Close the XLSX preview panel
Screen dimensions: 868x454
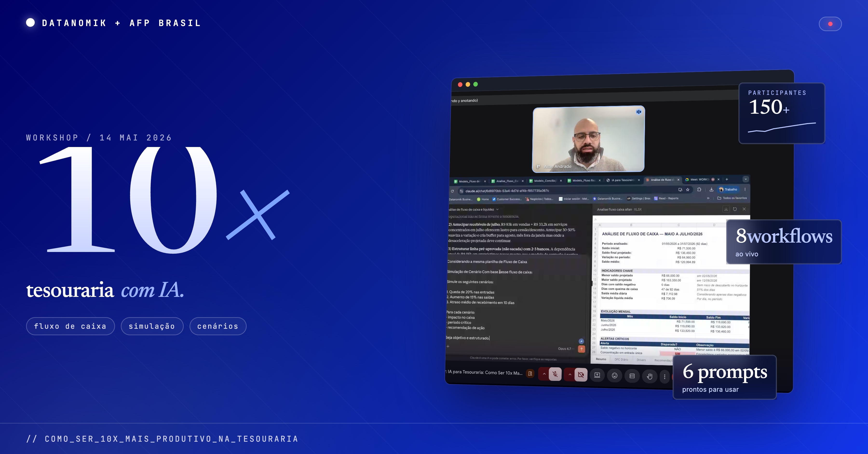[744, 209]
